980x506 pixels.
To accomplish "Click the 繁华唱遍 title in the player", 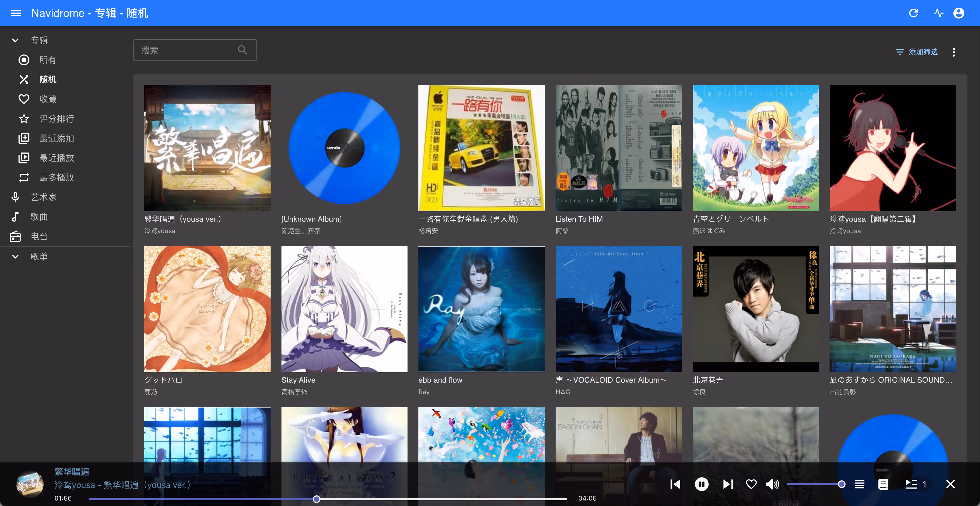I will click(72, 472).
